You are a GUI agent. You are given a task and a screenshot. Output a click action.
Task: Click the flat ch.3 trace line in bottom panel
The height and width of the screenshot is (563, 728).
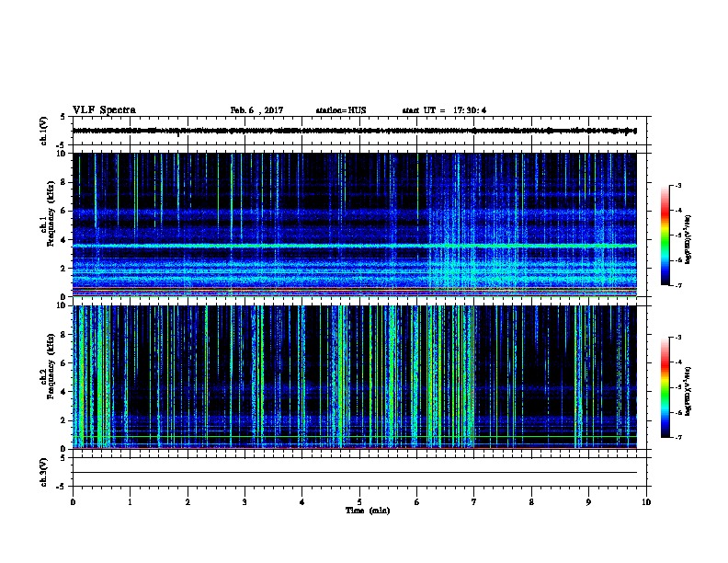[x=354, y=473]
